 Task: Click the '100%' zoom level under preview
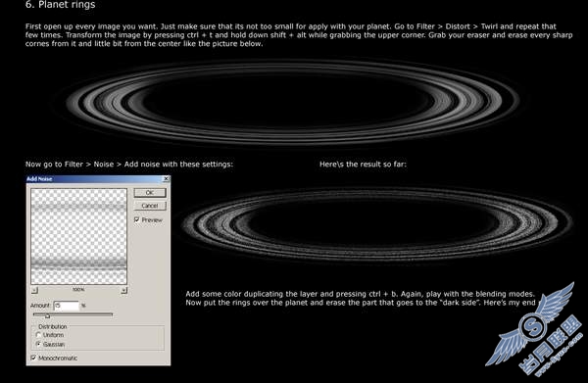click(78, 289)
